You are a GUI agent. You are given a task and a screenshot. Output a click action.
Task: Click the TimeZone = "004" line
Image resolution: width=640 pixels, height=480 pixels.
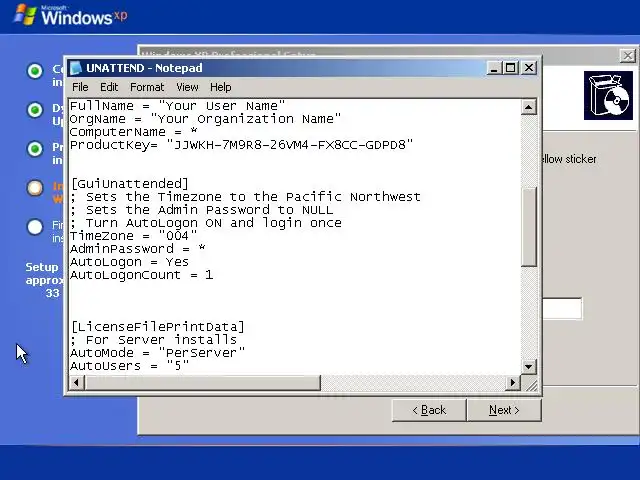point(133,236)
